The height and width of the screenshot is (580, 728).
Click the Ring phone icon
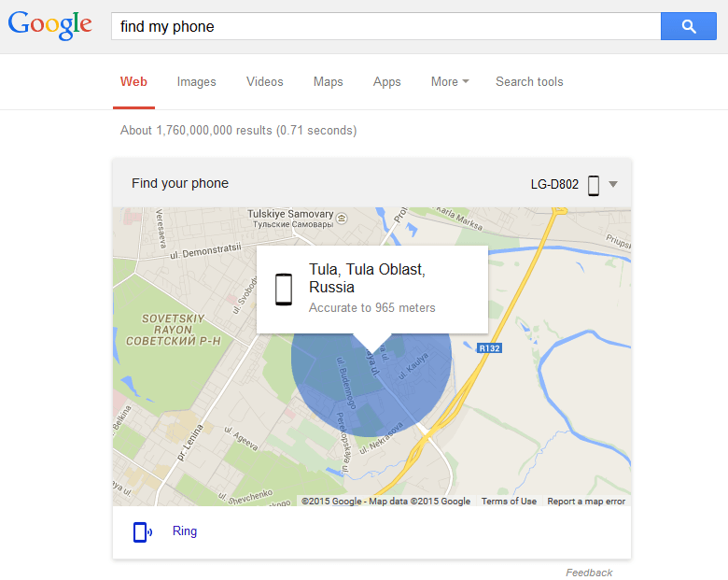tap(143, 532)
